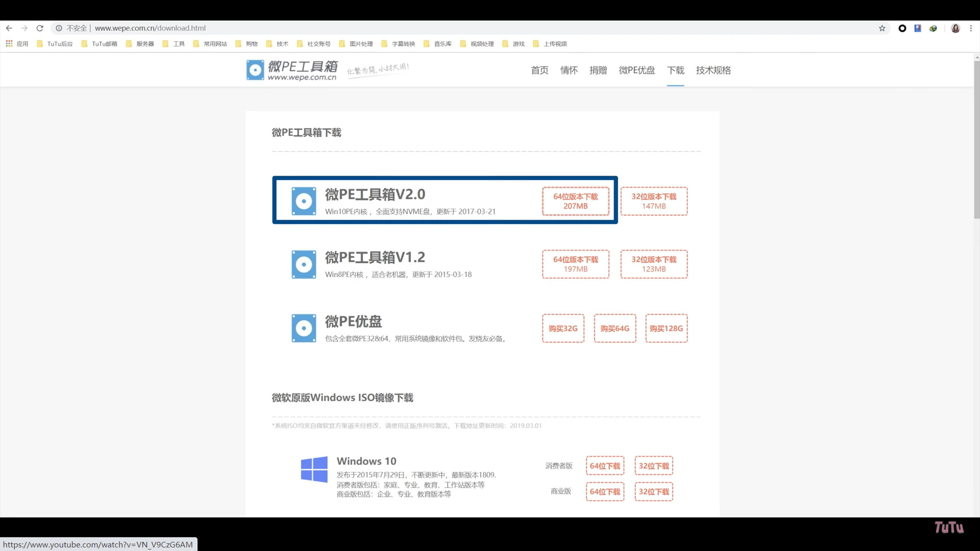Click the 微PE工具箱 site logo
This screenshot has height=551, width=980.
pyautogui.click(x=291, y=70)
